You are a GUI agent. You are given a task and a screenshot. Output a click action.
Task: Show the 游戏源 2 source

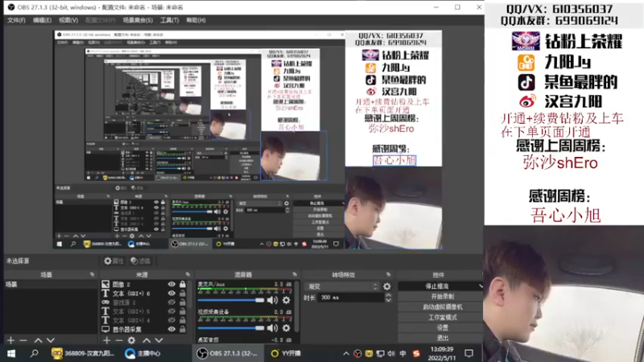171,302
